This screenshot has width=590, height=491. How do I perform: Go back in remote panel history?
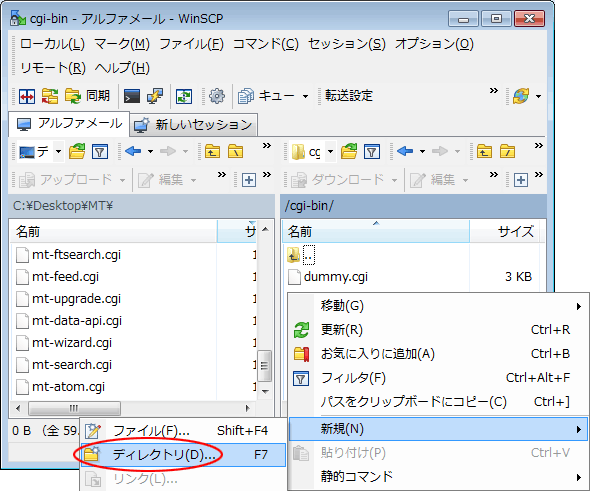coord(405,152)
